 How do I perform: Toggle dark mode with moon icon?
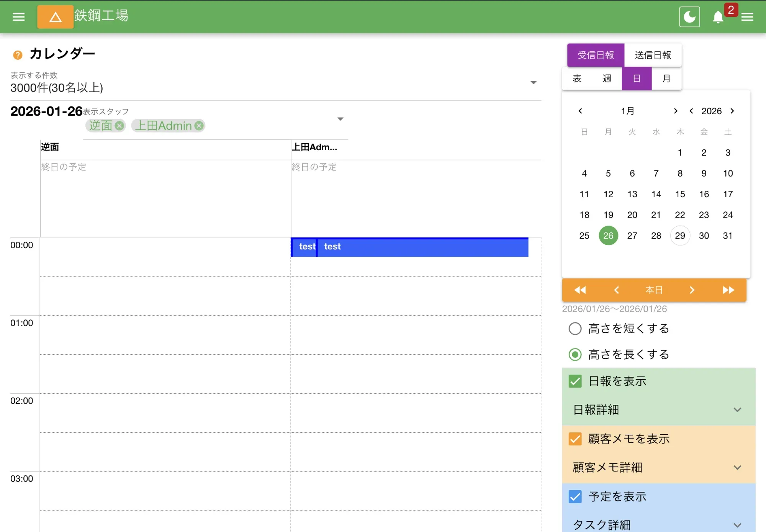[689, 17]
